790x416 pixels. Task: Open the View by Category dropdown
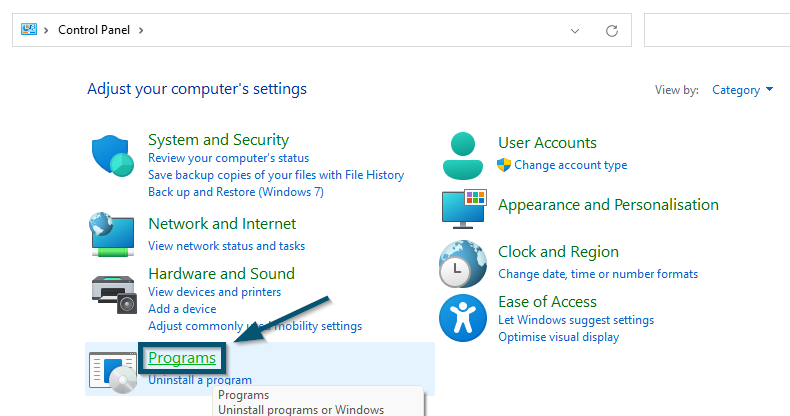[x=742, y=90]
